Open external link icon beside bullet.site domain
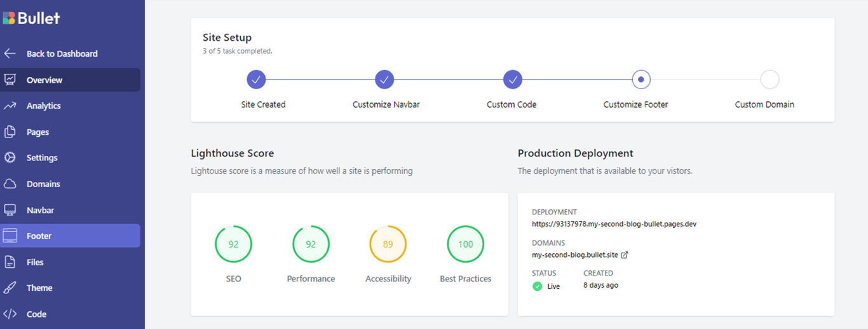This screenshot has width=868, height=329. click(625, 255)
